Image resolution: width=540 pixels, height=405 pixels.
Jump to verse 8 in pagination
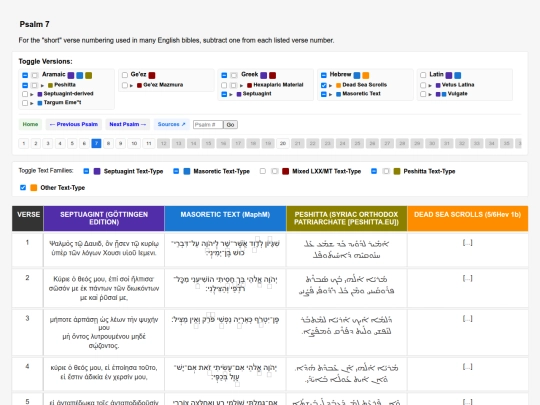108,143
